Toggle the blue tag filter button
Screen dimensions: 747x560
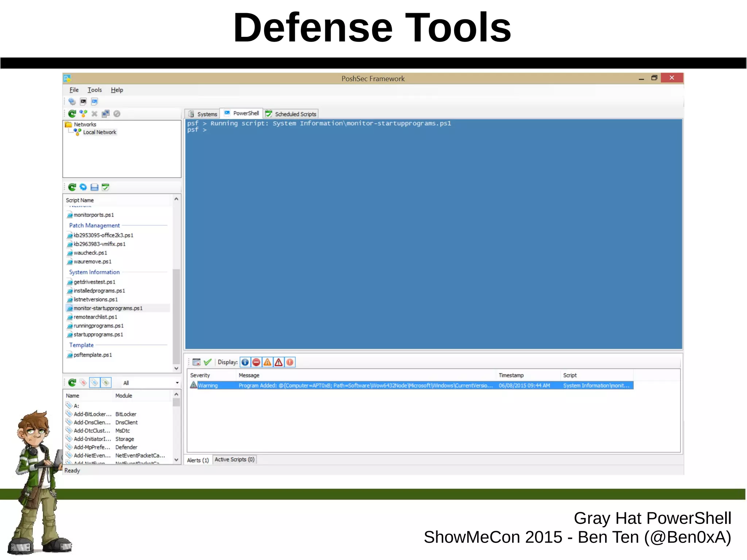pyautogui.click(x=94, y=382)
